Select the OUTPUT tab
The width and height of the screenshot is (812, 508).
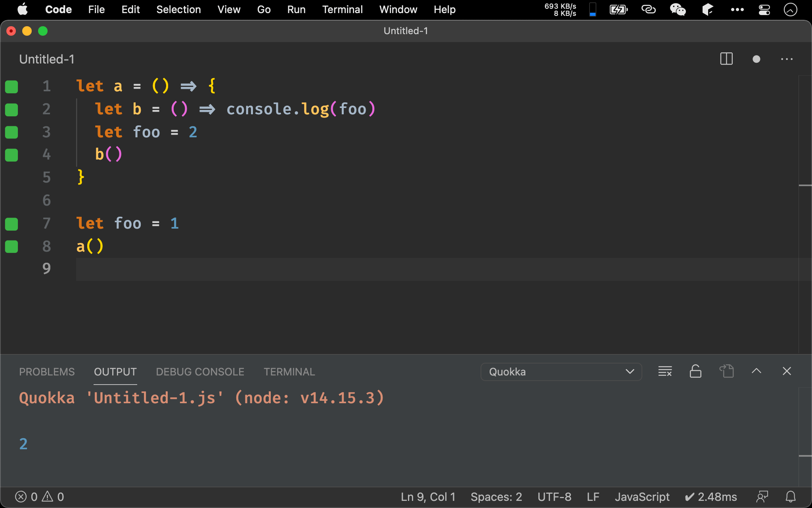(x=115, y=371)
